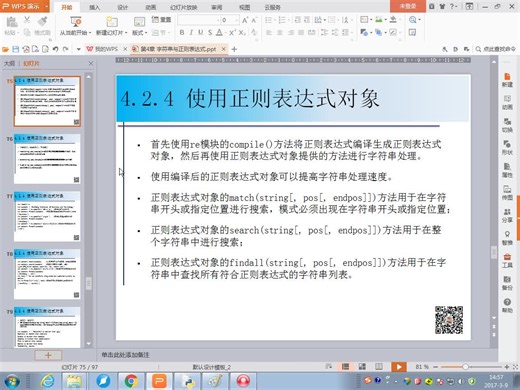Click the Find magnifier icon
Viewport: 520px width, 390px height.
413,20
